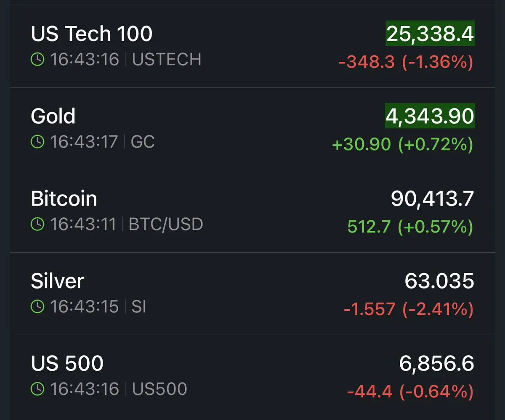Click the clock icon in Bitcoin row

tap(37, 225)
